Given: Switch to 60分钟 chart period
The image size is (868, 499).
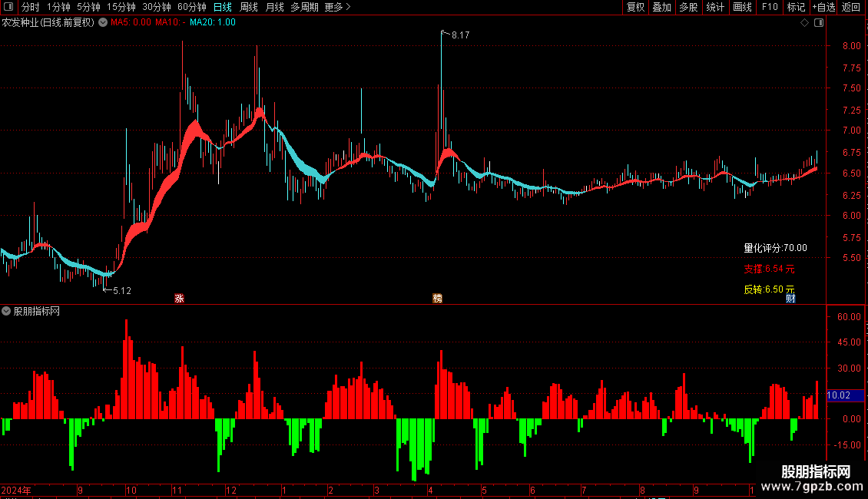Looking at the screenshot, I should click(x=192, y=7).
